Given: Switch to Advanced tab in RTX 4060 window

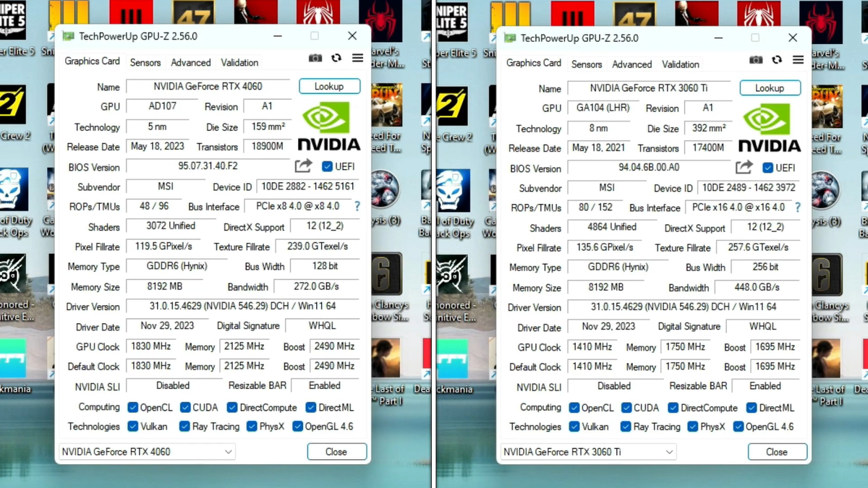Looking at the screenshot, I should pos(191,63).
